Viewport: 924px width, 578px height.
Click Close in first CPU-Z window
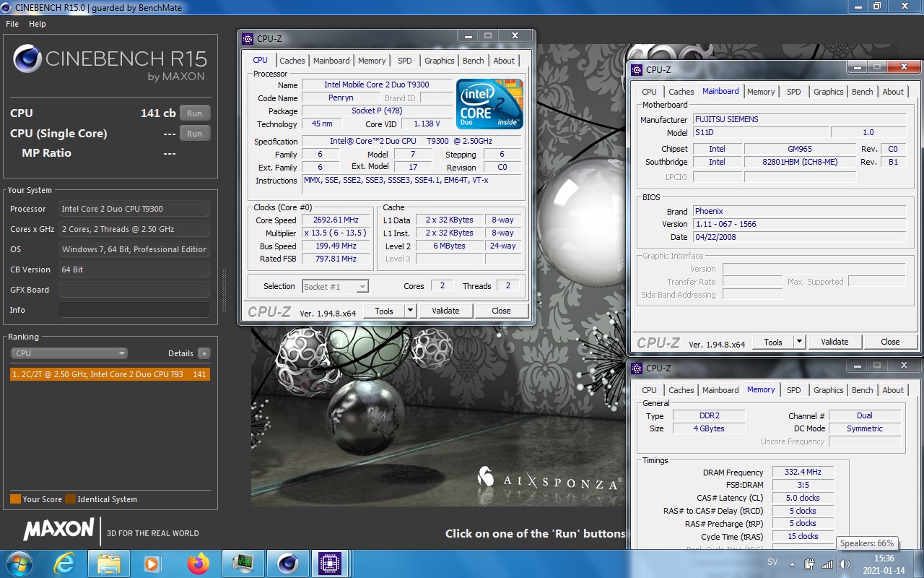pyautogui.click(x=501, y=311)
